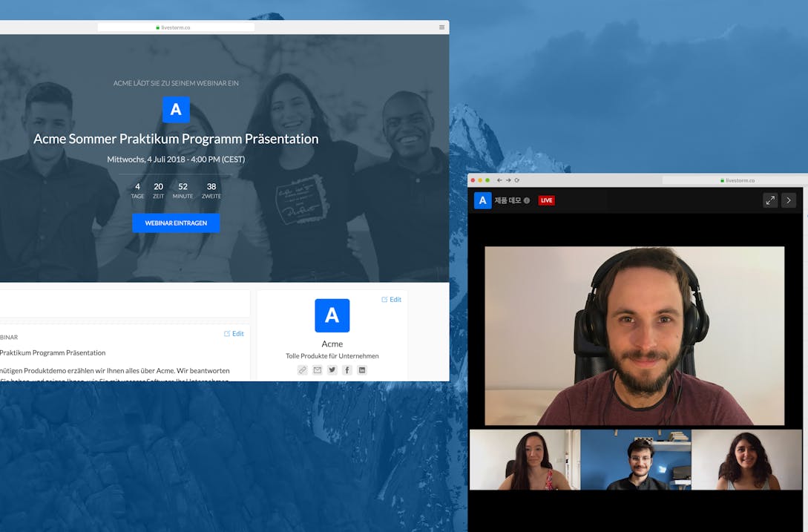Share the webinar via the Twitter icon

pyautogui.click(x=332, y=370)
